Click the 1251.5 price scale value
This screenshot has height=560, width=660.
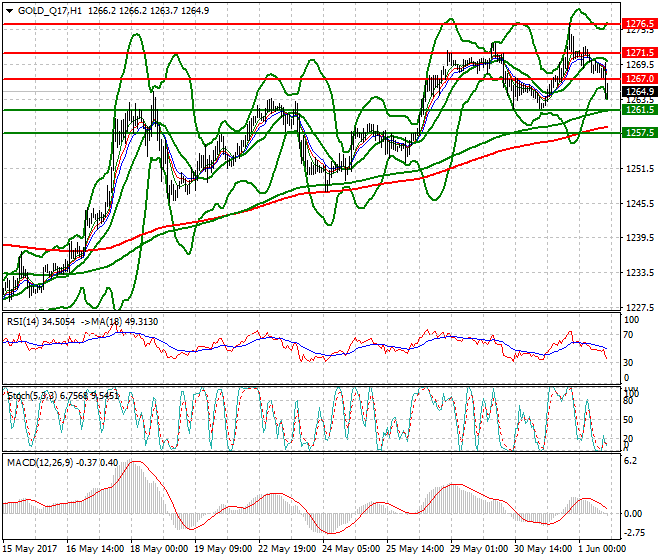(640, 169)
